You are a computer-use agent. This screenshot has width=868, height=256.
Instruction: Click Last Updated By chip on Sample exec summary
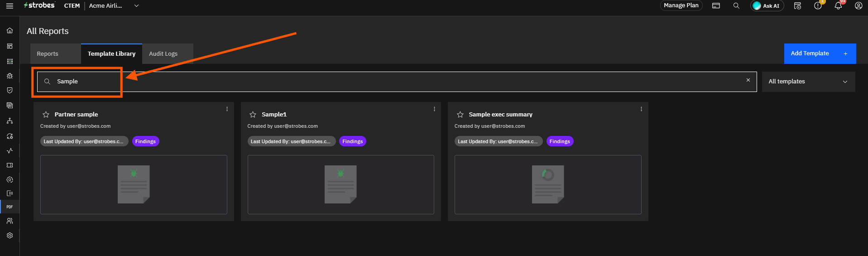[x=499, y=141]
